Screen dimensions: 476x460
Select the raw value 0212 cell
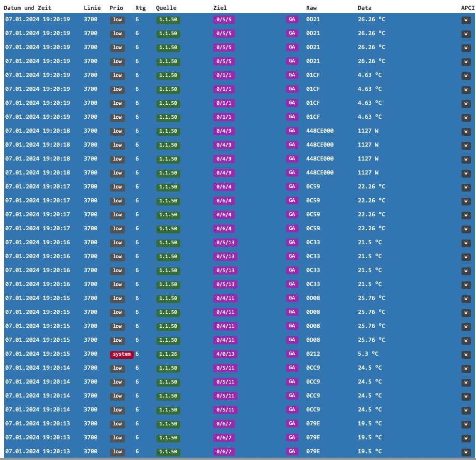(x=313, y=354)
